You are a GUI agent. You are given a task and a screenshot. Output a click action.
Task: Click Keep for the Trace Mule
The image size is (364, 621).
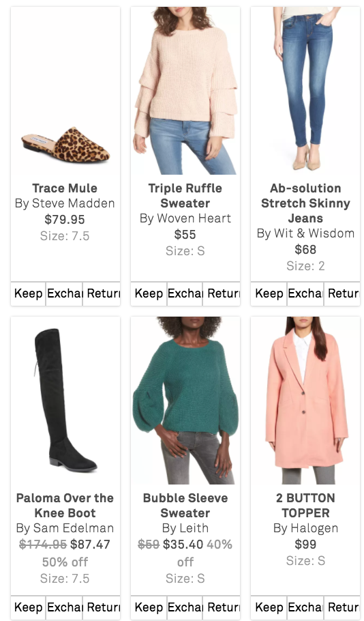pyautogui.click(x=28, y=293)
